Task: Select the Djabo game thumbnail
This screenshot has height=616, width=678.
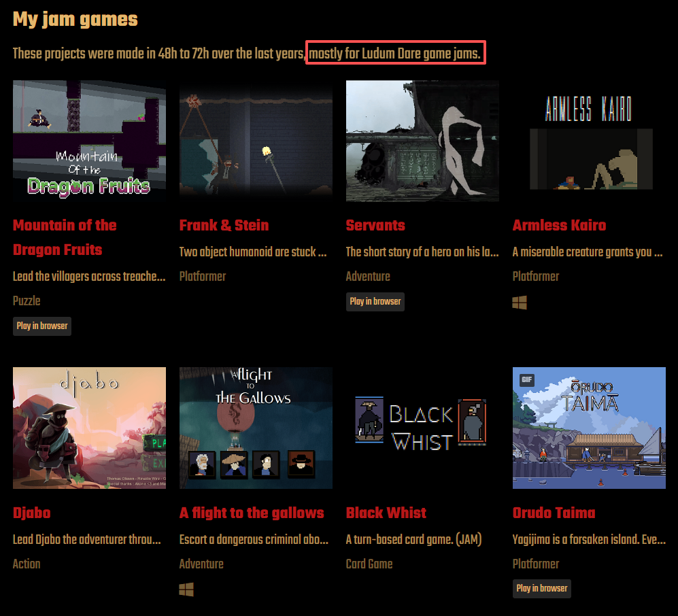Action: [x=90, y=428]
